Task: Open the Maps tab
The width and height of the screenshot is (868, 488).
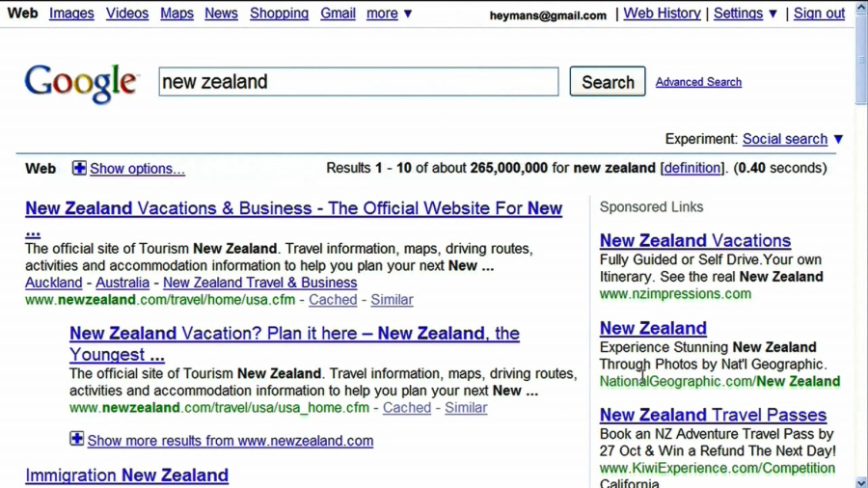Action: coord(177,14)
